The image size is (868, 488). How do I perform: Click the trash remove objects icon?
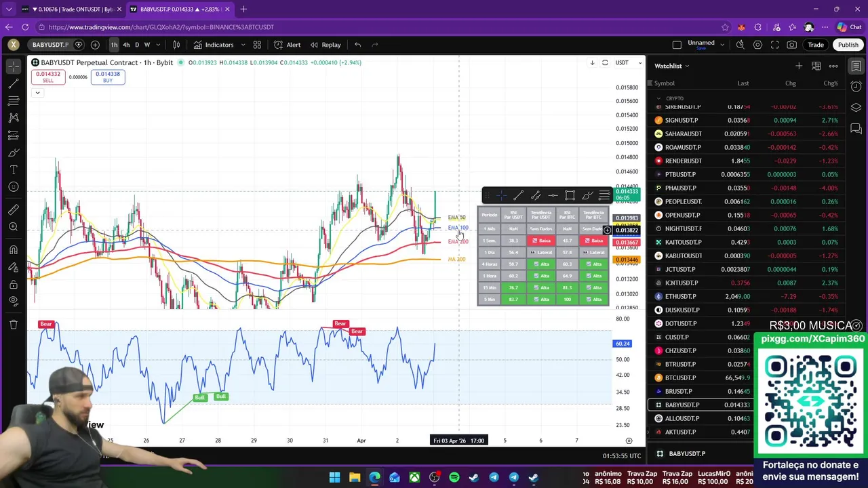click(x=14, y=324)
